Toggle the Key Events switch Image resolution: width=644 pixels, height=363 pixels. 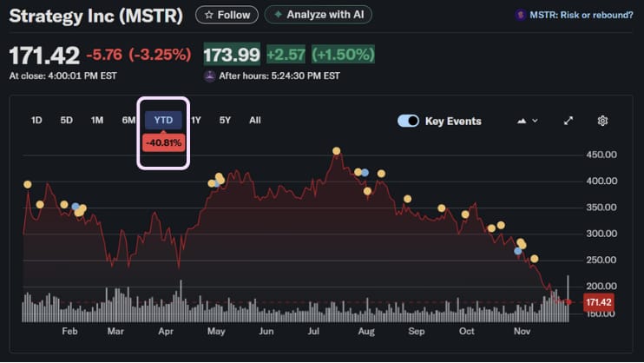(x=408, y=121)
